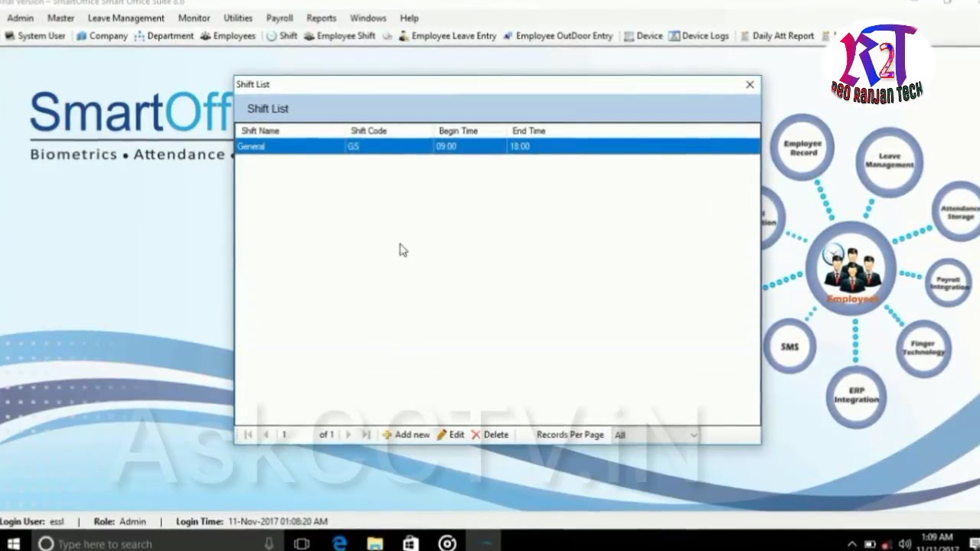Click the Device toolbar button
The width and height of the screenshot is (980, 551).
point(643,36)
